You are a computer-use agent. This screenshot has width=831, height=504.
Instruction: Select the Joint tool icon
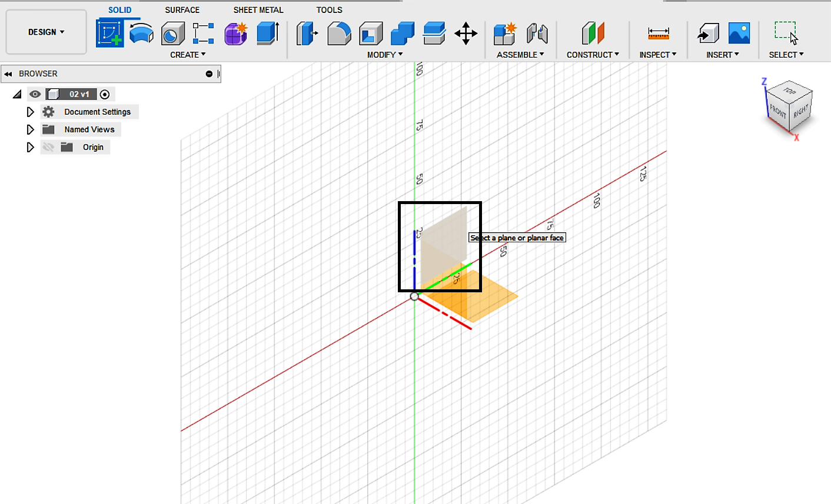coord(537,34)
